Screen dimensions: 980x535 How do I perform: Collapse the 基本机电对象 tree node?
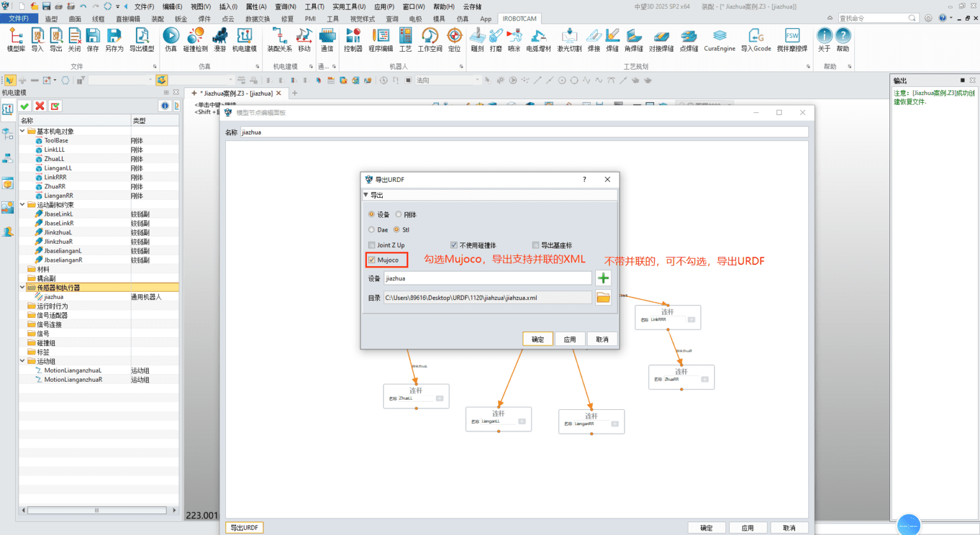23,131
